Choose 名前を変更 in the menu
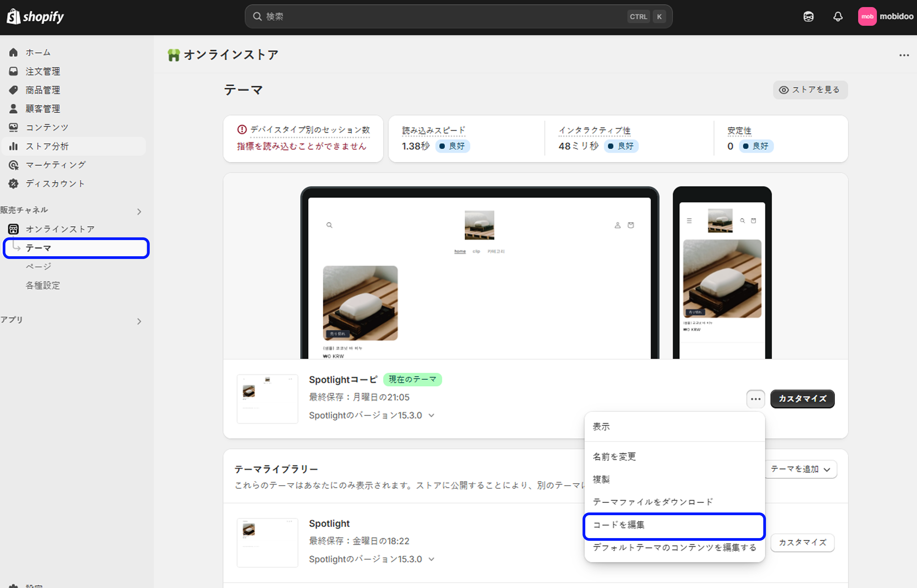The width and height of the screenshot is (917, 588). (x=614, y=457)
